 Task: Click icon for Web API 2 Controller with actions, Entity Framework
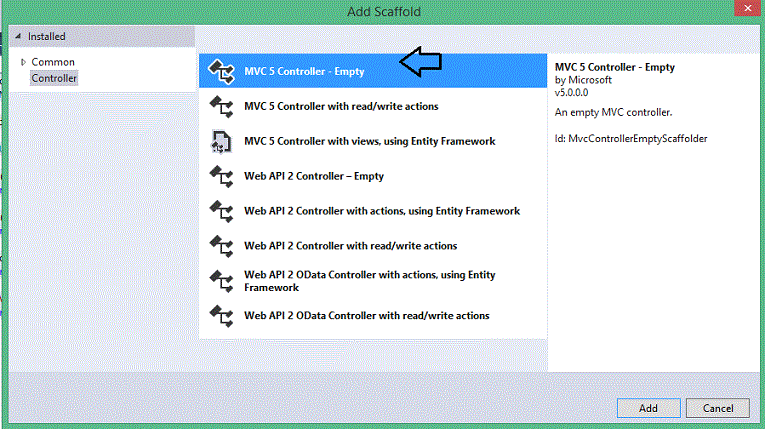[221, 211]
